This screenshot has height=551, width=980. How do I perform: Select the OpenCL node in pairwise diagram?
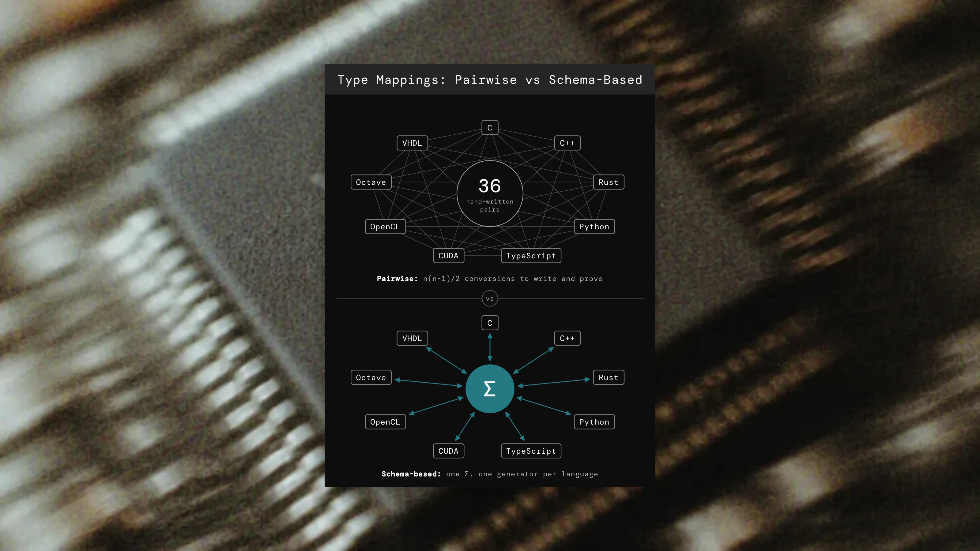coord(385,227)
